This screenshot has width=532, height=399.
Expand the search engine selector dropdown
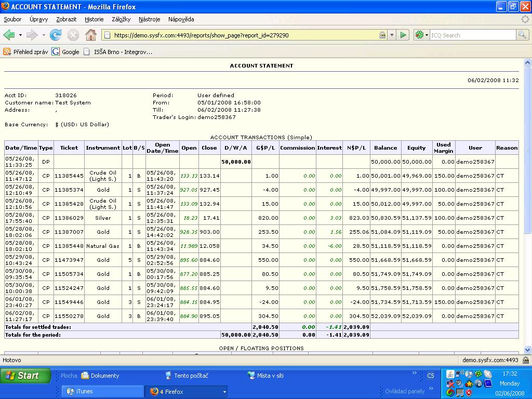427,35
